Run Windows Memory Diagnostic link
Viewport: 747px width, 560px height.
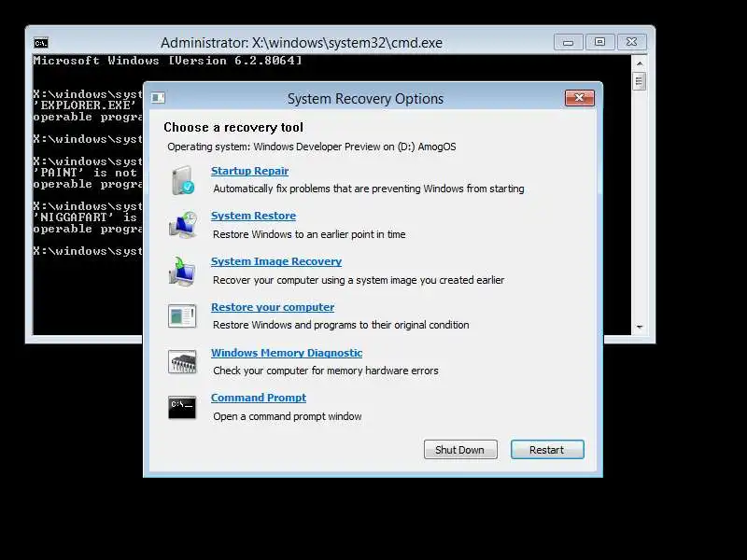pyautogui.click(x=287, y=353)
